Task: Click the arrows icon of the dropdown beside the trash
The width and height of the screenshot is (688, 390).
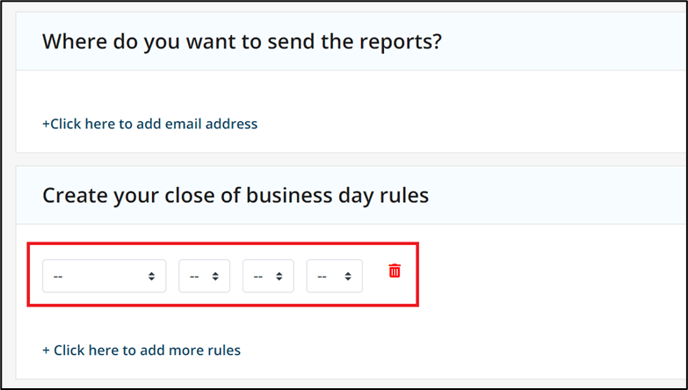Action: (348, 276)
